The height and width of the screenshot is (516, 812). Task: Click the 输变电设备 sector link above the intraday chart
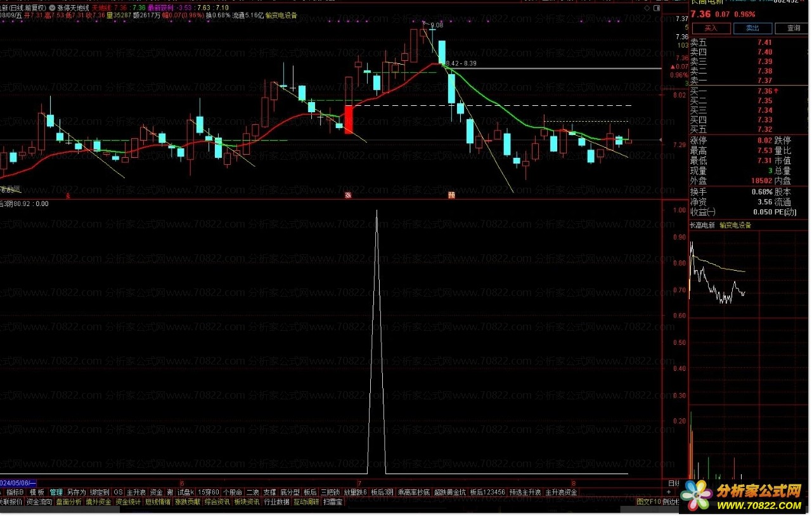point(735,225)
